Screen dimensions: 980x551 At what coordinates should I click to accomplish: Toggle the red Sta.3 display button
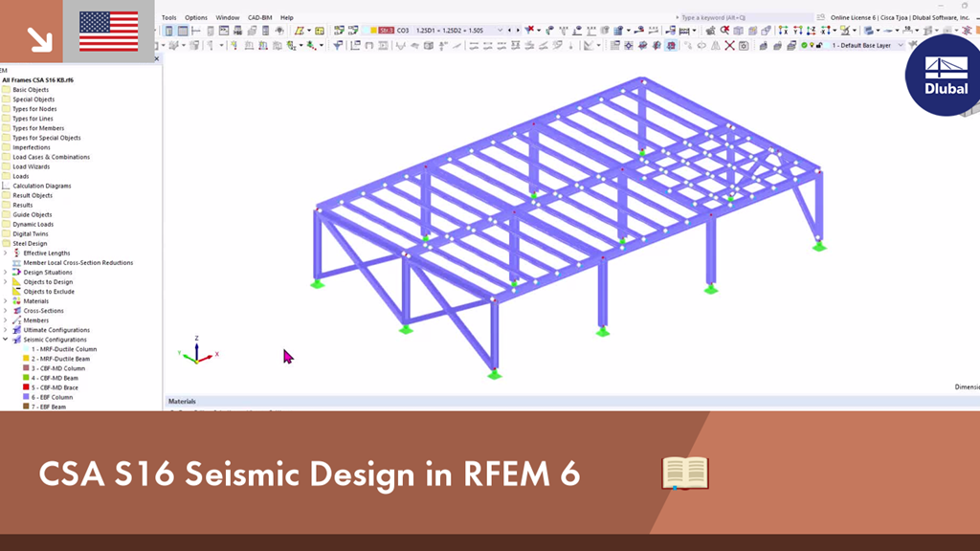(x=387, y=30)
